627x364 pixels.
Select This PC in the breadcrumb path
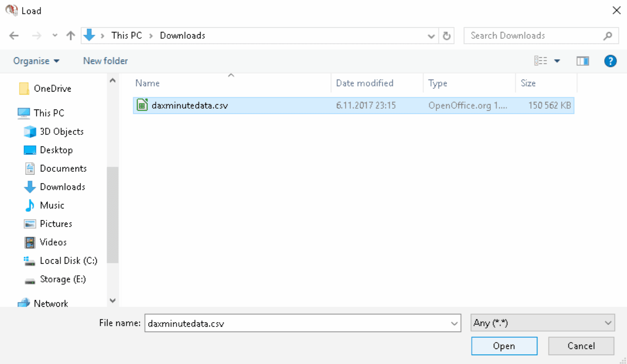[x=127, y=35]
